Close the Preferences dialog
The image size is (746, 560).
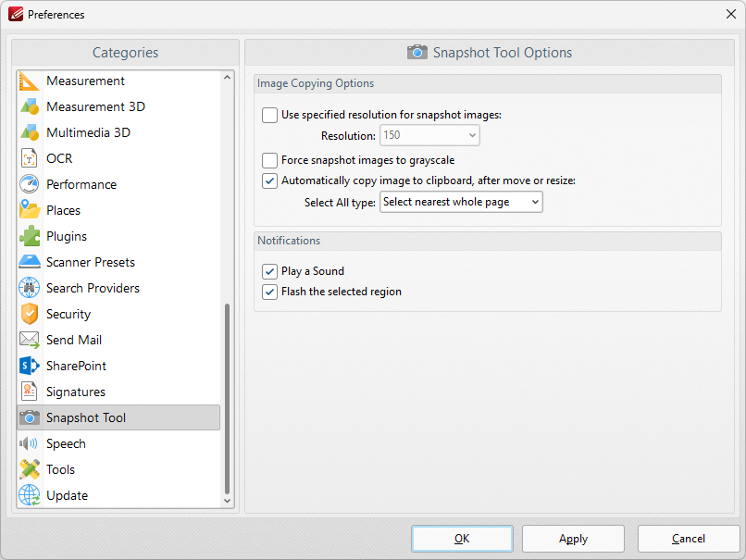731,14
